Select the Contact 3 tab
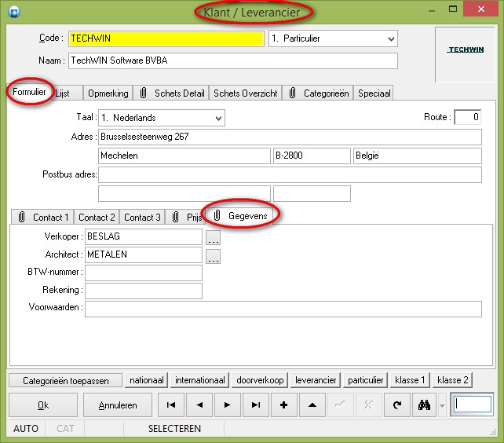This screenshot has height=443, width=504. click(x=142, y=218)
